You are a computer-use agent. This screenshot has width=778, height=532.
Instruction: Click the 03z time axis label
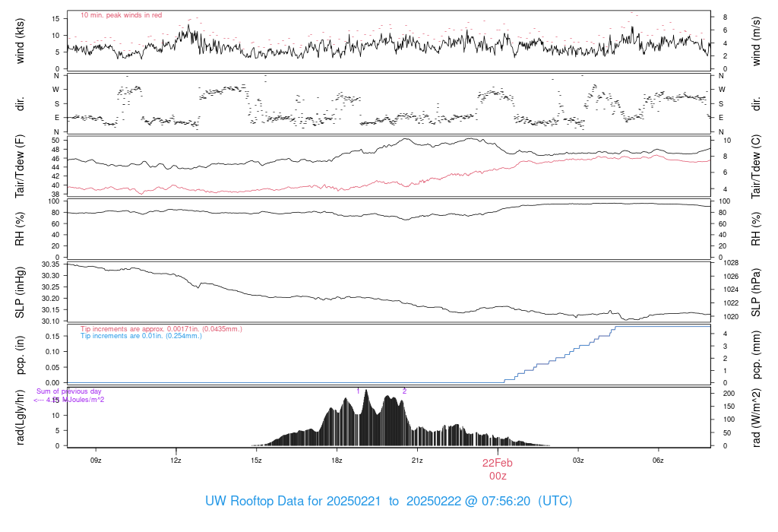[x=578, y=461]
